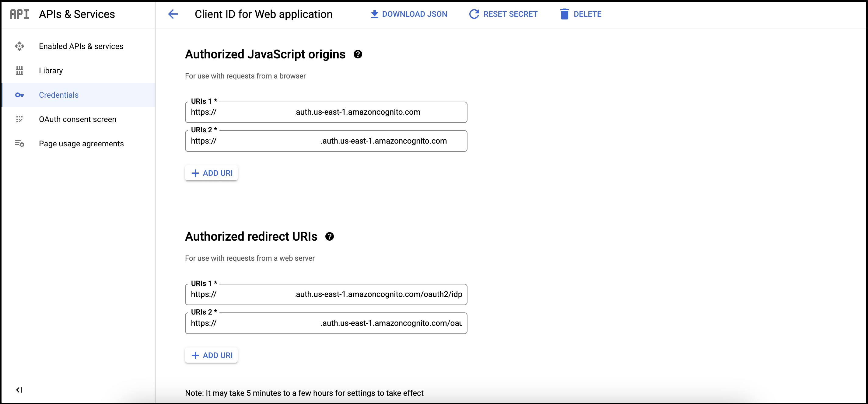Collapse the left navigation sidebar
868x404 pixels.
(x=19, y=390)
